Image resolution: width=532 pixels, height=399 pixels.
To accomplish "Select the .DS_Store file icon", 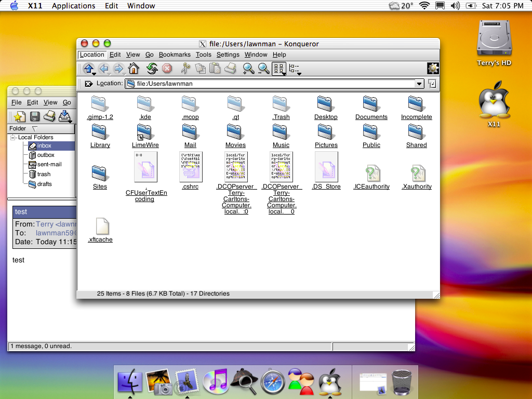I will 326,167.
